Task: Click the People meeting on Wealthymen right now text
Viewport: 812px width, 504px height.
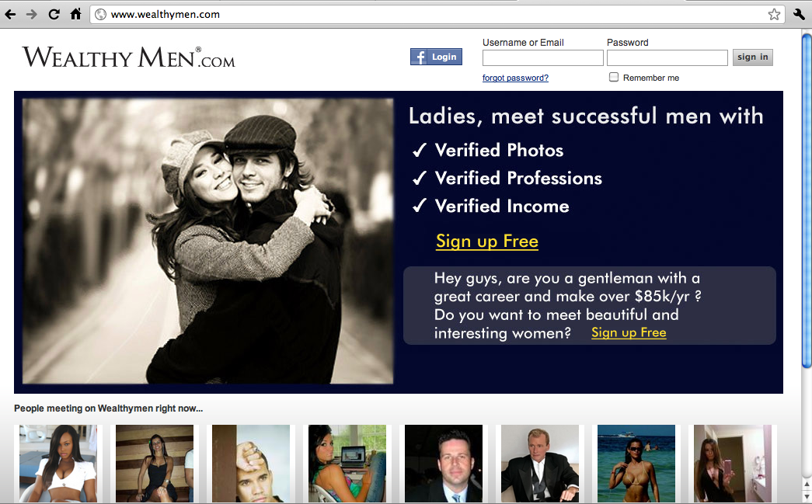Action: point(108,408)
